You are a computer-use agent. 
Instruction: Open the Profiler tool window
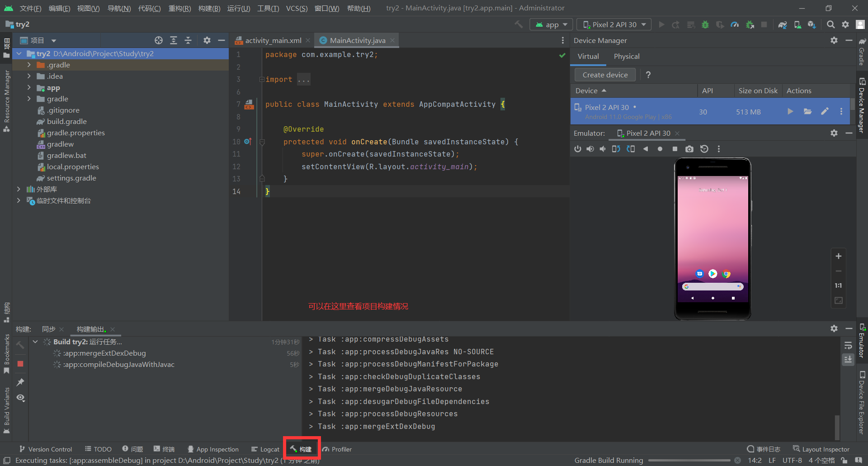coord(337,449)
